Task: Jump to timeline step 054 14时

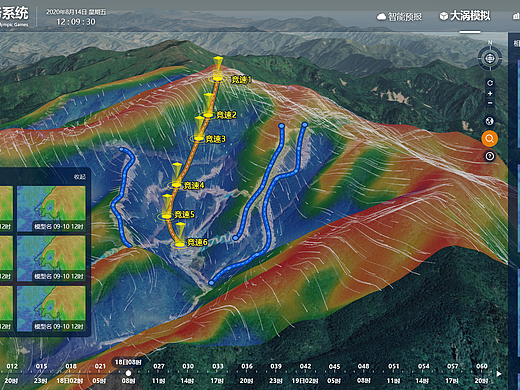Action: pos(423,373)
